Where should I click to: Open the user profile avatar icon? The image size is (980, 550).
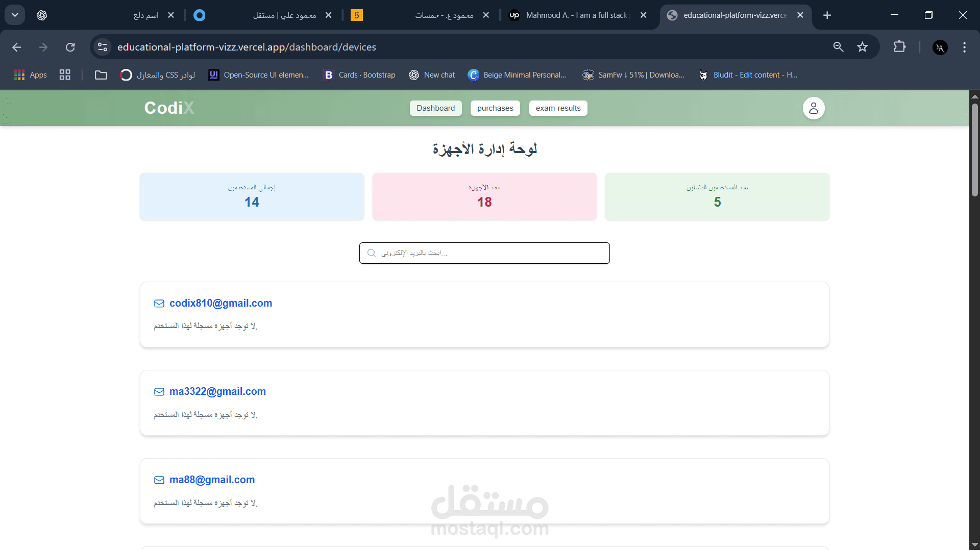pyautogui.click(x=814, y=108)
